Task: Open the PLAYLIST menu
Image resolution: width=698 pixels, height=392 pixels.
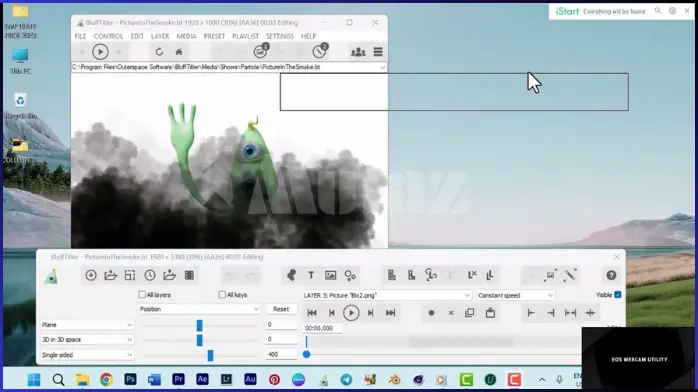Action: [x=245, y=36]
